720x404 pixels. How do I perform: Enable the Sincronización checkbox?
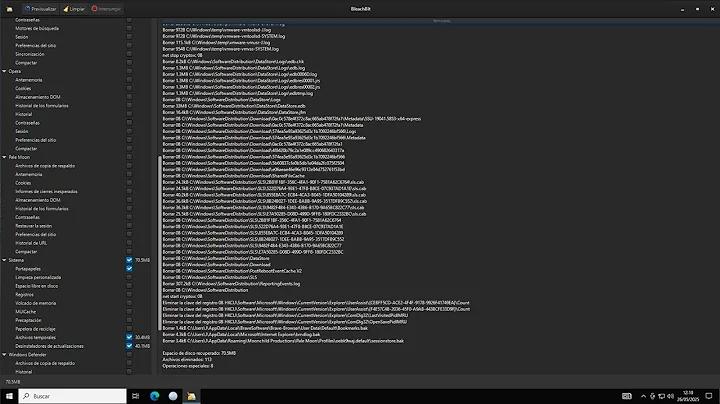click(129, 54)
